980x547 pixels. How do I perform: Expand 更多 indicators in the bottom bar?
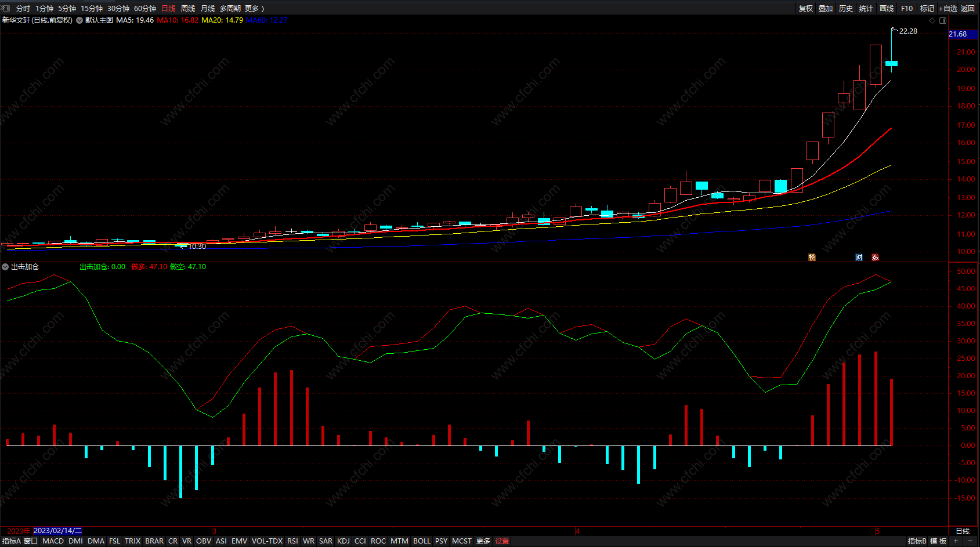[483, 541]
